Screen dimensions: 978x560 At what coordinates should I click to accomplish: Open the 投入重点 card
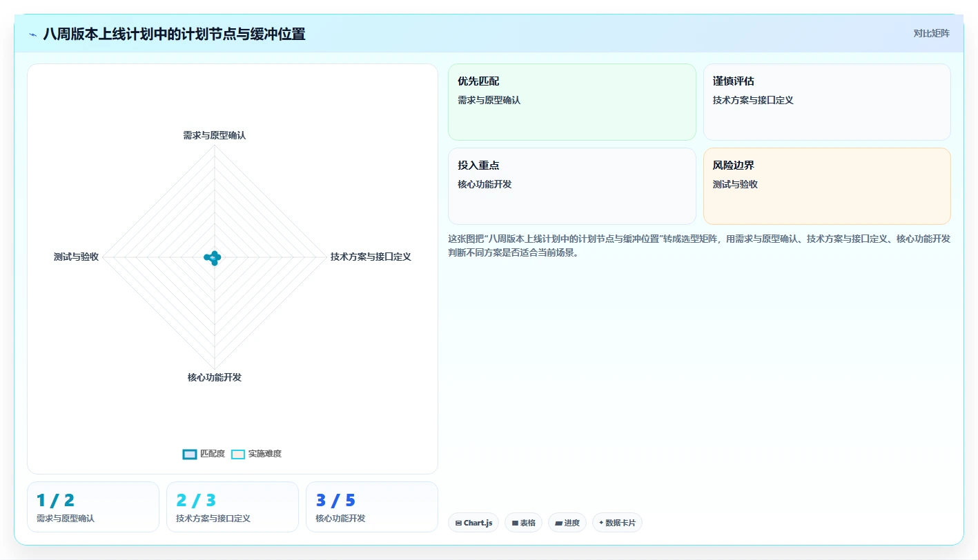(x=572, y=186)
